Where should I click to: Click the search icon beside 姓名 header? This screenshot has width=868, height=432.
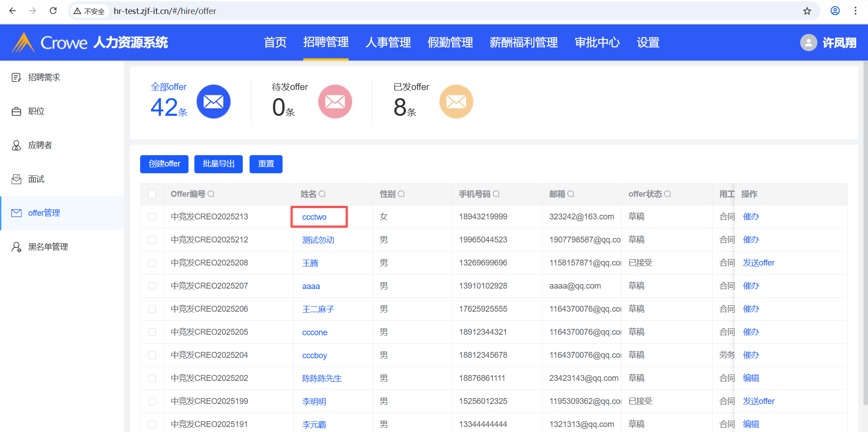tap(322, 194)
